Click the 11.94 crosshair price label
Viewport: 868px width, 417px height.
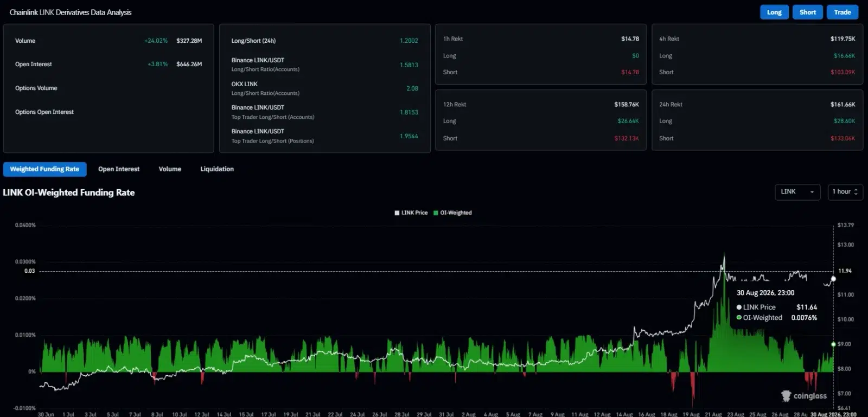click(845, 271)
